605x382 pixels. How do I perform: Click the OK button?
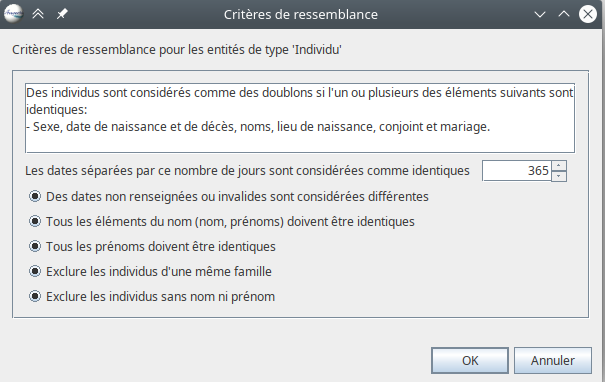[470, 360]
